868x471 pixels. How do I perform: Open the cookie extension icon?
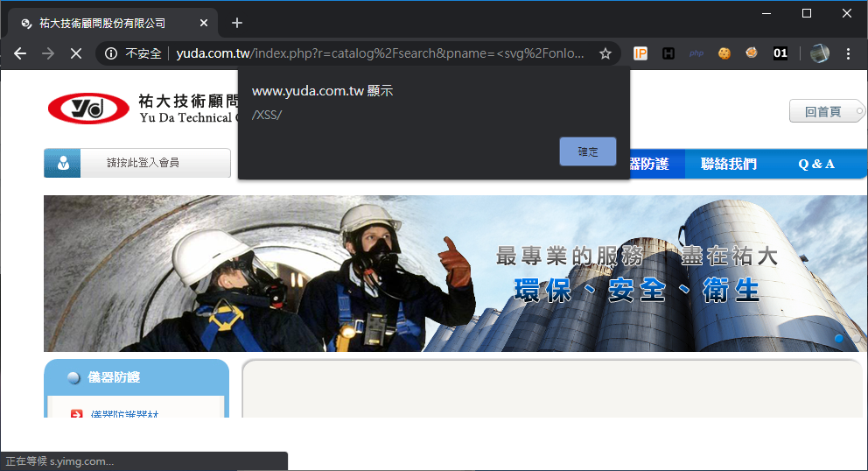[724, 53]
